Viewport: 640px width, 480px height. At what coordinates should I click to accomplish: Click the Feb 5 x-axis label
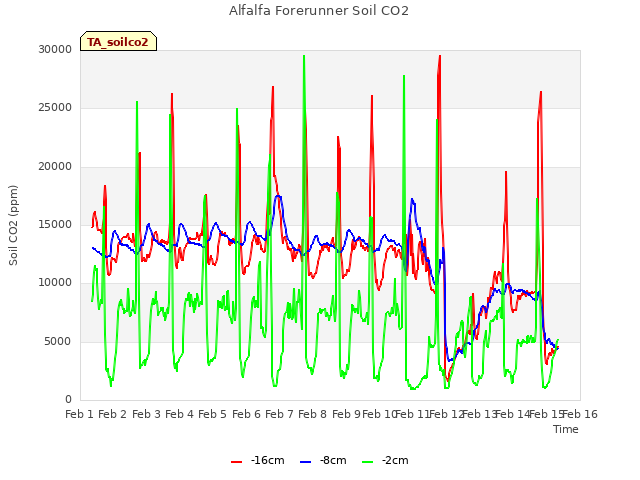coord(213,415)
